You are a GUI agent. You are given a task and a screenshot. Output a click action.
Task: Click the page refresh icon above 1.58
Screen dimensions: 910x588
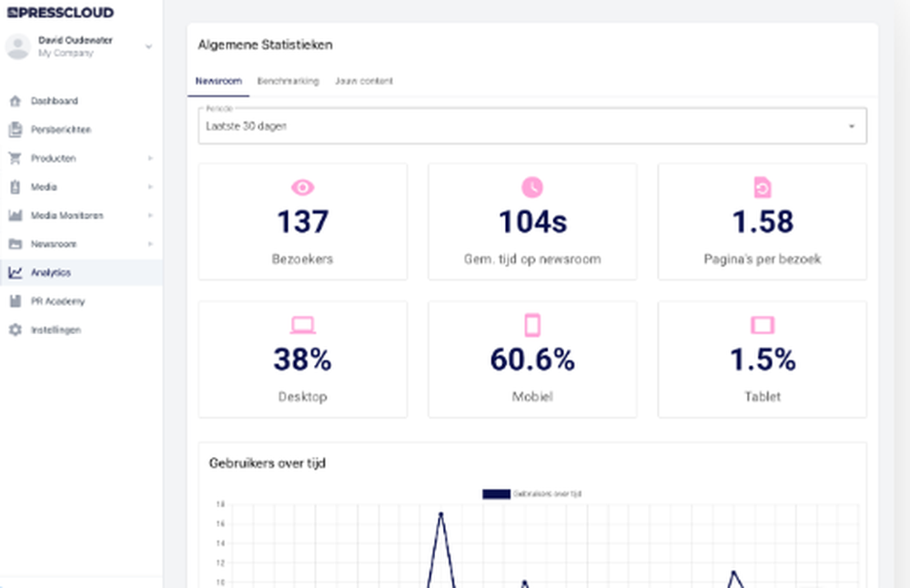[x=762, y=188]
